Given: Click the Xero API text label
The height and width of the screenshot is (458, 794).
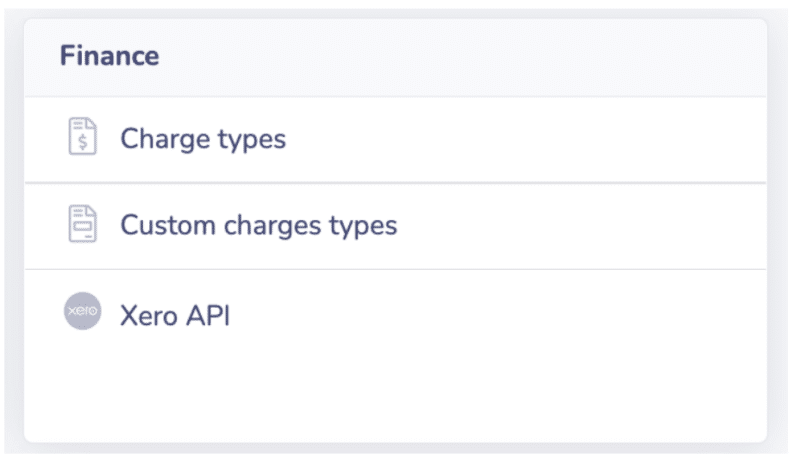Looking at the screenshot, I should click(x=175, y=316).
